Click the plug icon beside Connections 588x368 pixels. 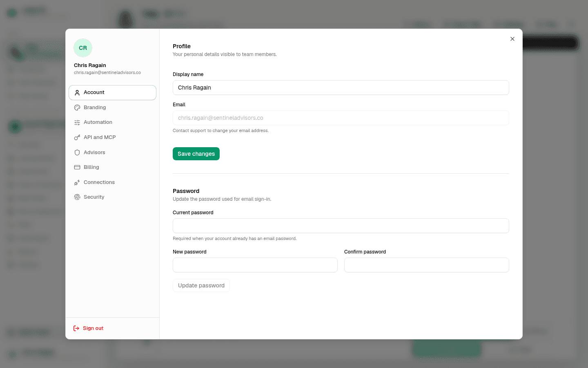coord(77,182)
